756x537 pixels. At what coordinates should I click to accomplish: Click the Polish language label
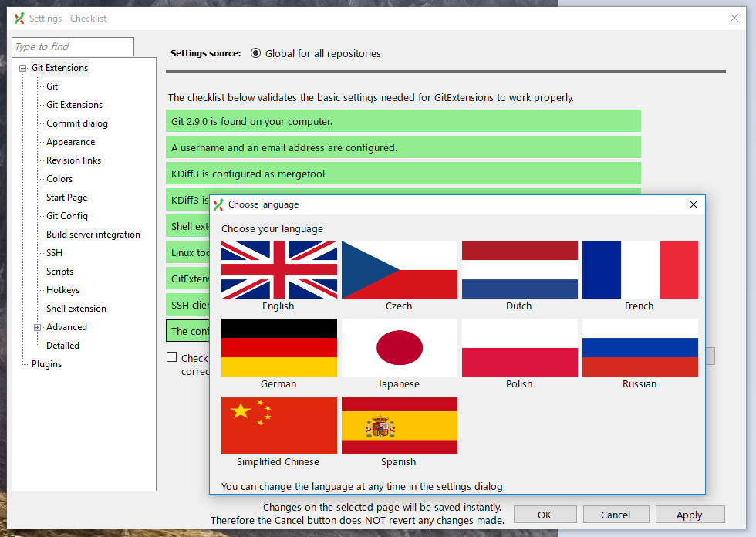[x=519, y=384]
